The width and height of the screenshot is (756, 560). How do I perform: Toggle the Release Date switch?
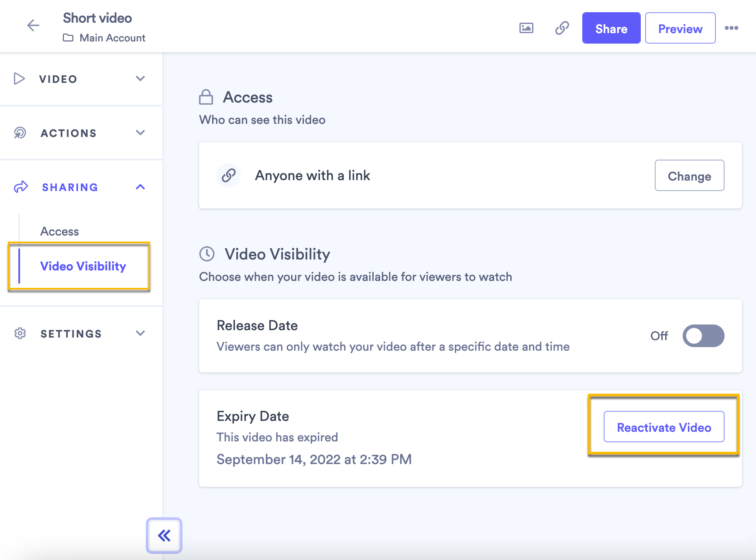[x=703, y=336]
